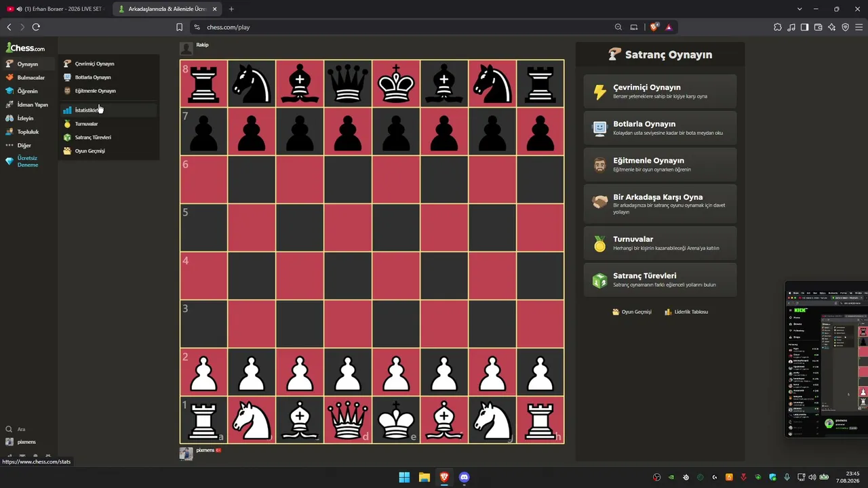This screenshot has height=488, width=868.
Task: Open Turnuvalar from the flyout submenu
Action: coord(108,124)
